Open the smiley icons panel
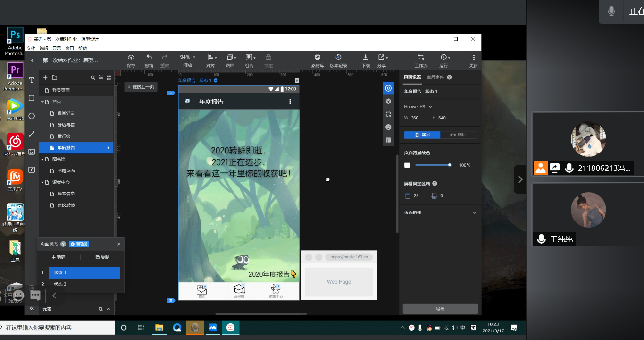This screenshot has height=340, width=644. [388, 127]
